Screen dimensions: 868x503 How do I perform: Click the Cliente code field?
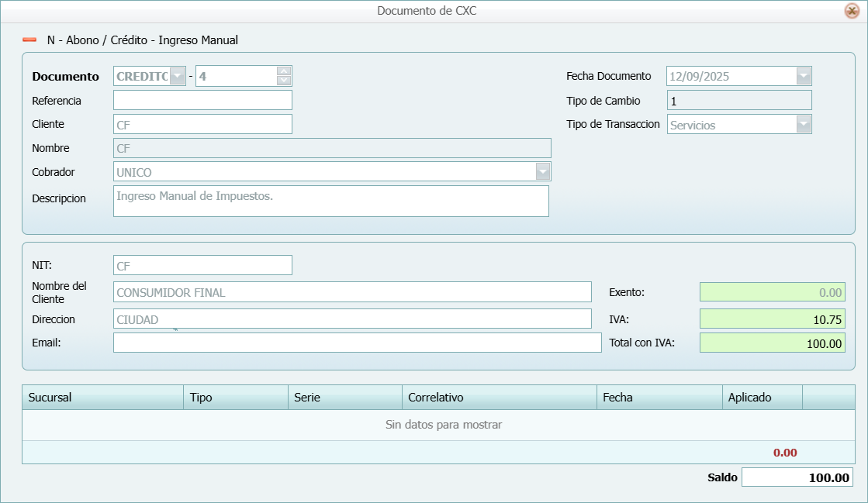(x=202, y=124)
